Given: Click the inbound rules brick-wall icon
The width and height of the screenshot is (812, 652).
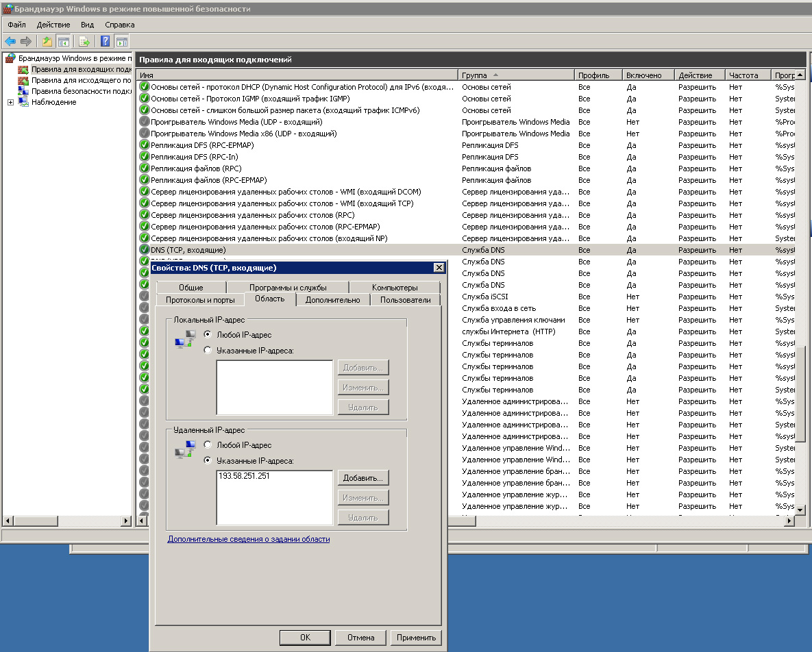Looking at the screenshot, I should [23, 69].
